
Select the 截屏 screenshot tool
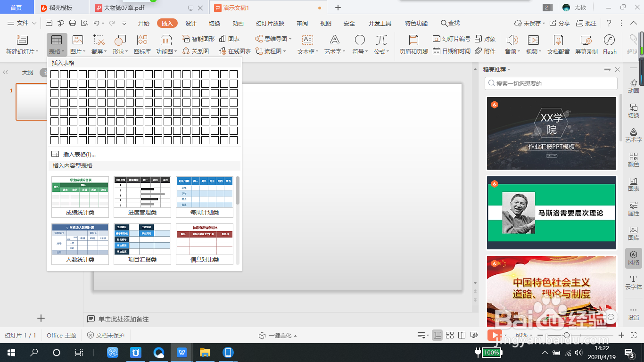pyautogui.click(x=99, y=45)
